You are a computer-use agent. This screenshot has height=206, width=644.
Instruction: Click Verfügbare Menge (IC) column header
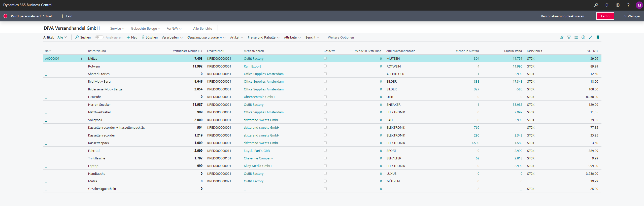(x=187, y=51)
